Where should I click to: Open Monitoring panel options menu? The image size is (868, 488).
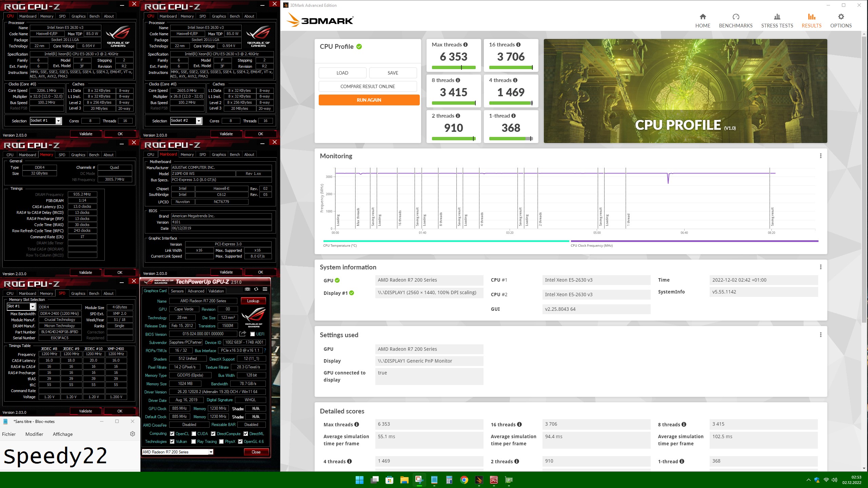click(x=821, y=156)
